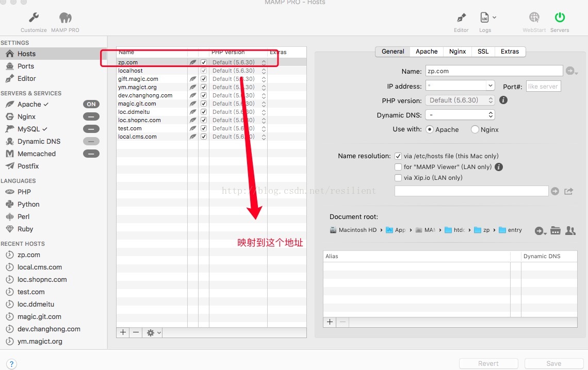Switch to the General tab
Image resolution: width=588 pixels, height=370 pixels.
tap(393, 52)
